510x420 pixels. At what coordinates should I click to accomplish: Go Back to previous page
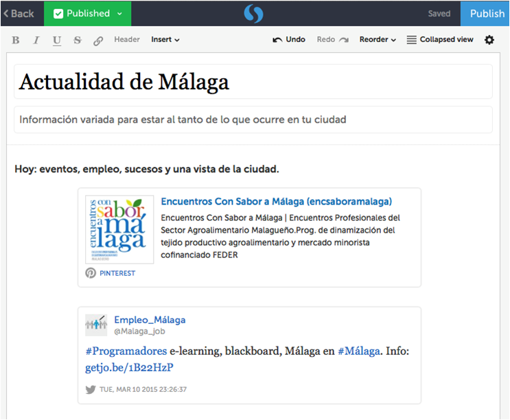(x=19, y=13)
